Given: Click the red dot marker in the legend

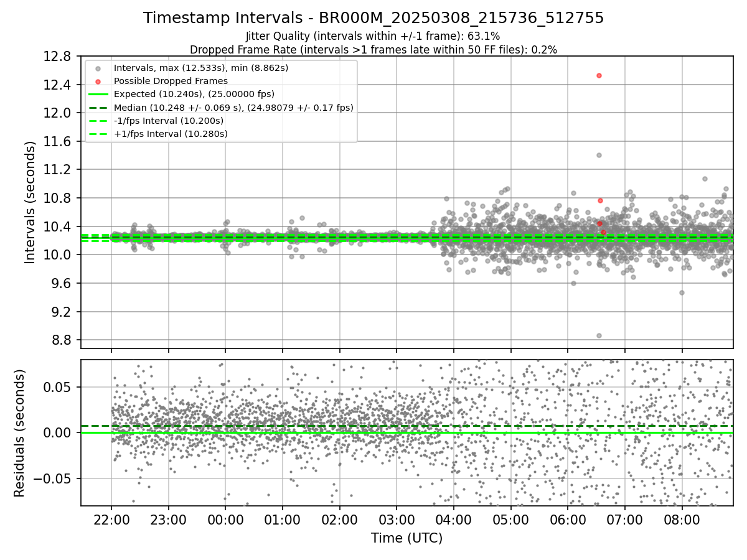Looking at the screenshot, I should click(x=98, y=82).
